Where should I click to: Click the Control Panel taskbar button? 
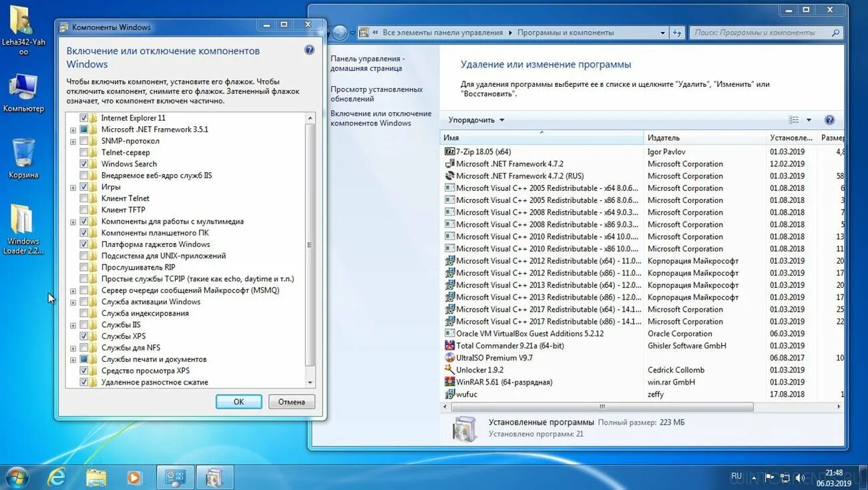(175, 477)
